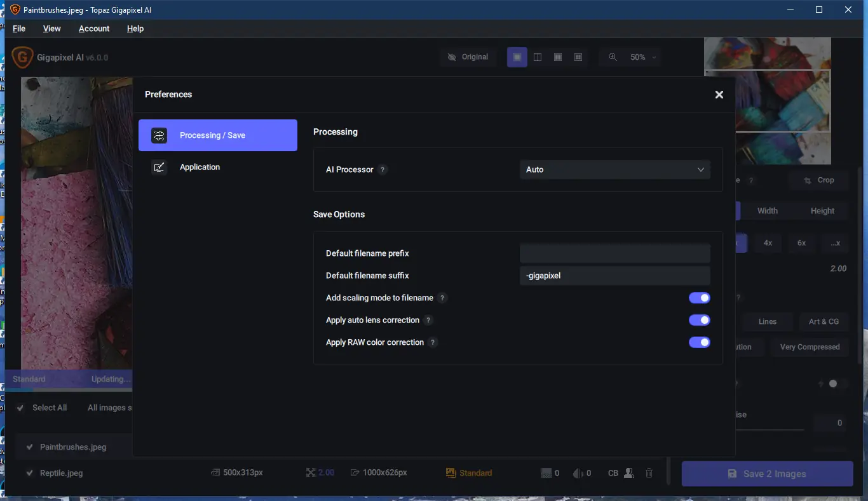Select the Width resize mode
This screenshot has width=868, height=501.
tap(768, 211)
